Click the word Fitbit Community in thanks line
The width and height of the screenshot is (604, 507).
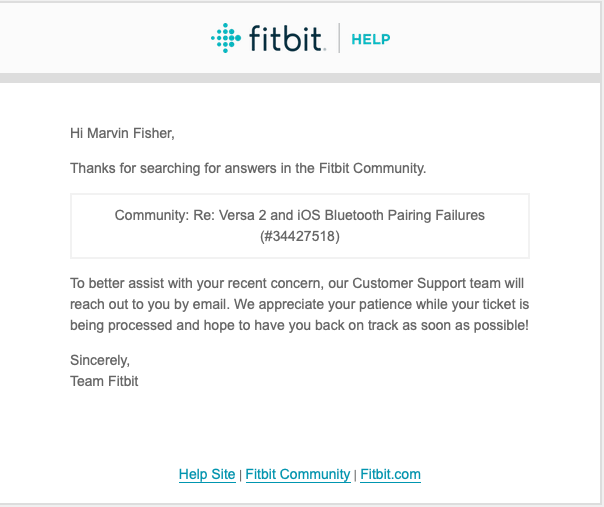[371, 168]
